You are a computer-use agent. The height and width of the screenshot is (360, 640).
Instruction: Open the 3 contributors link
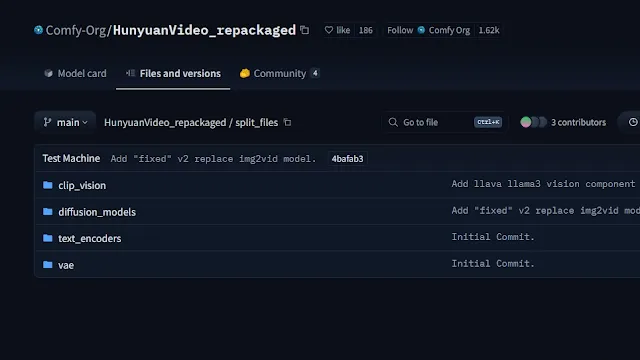click(x=578, y=122)
